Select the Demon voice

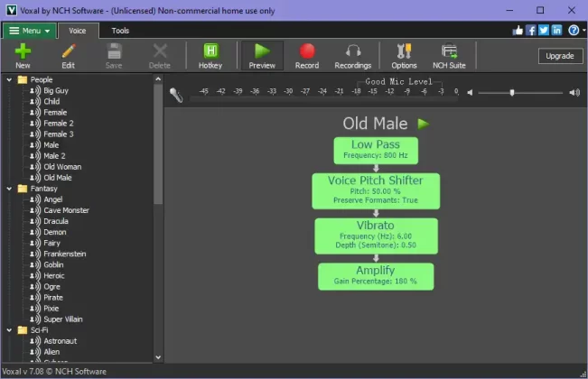55,232
